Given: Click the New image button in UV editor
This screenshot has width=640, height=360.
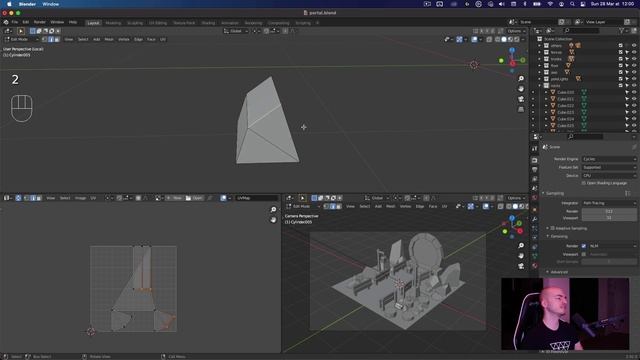Looking at the screenshot, I should pyautogui.click(x=175, y=198).
